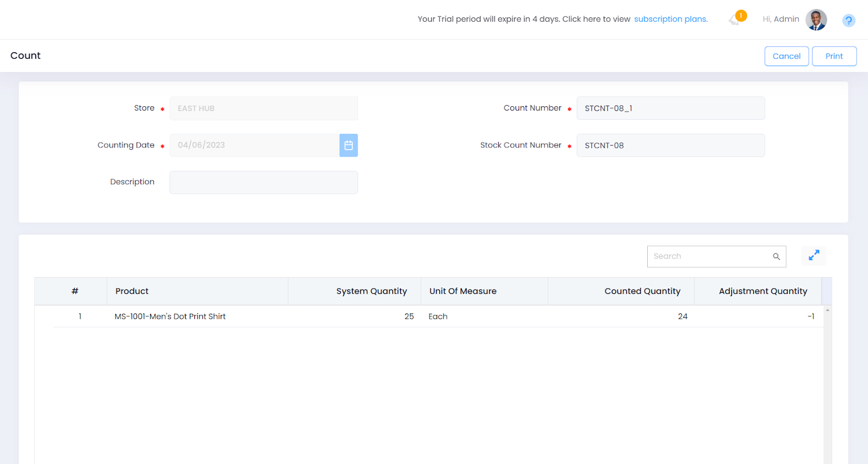Viewport: 868px width, 464px height.
Task: Click the Counted Quantity column header
Action: pos(642,291)
